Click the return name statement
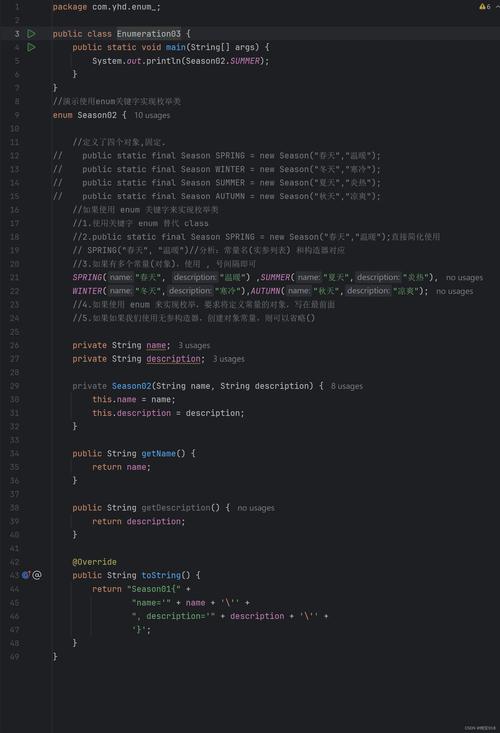Image resolution: width=500 pixels, height=733 pixels. tap(121, 467)
